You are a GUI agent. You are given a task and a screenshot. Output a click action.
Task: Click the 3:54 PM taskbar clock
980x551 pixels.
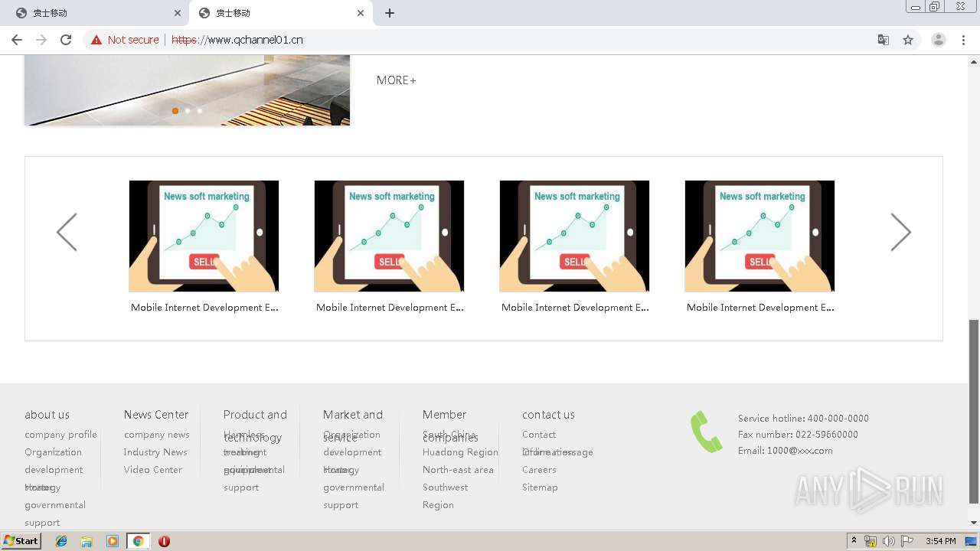pyautogui.click(x=941, y=541)
